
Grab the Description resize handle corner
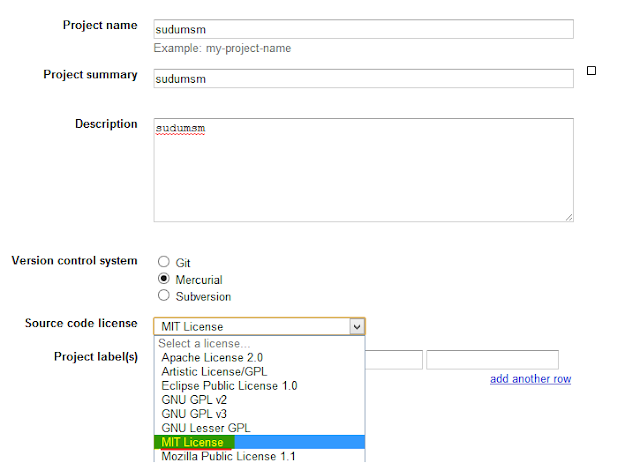click(x=569, y=218)
